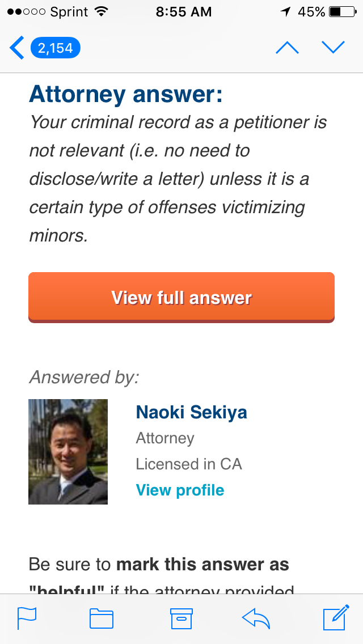Tap the Naoki Sekiya name link
The image size is (363, 644).
[191, 412]
